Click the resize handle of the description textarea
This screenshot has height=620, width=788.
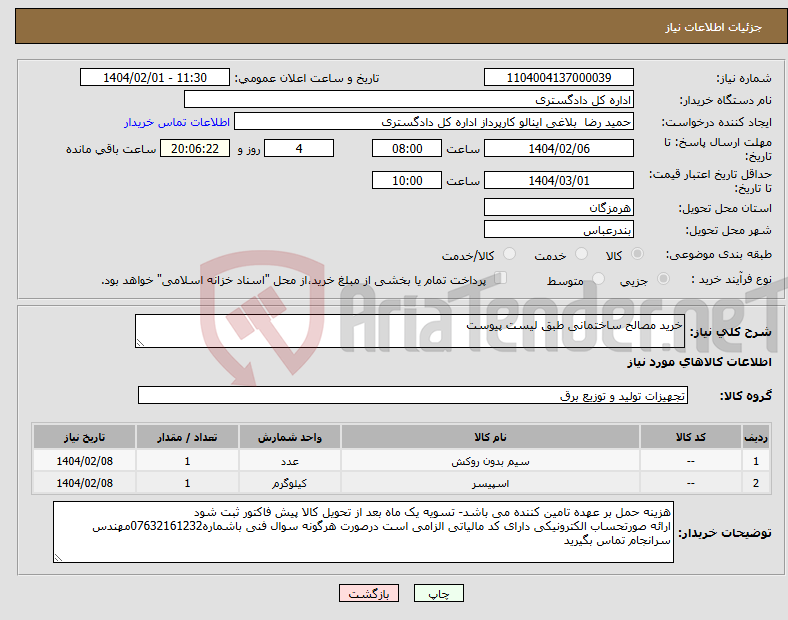point(140,343)
